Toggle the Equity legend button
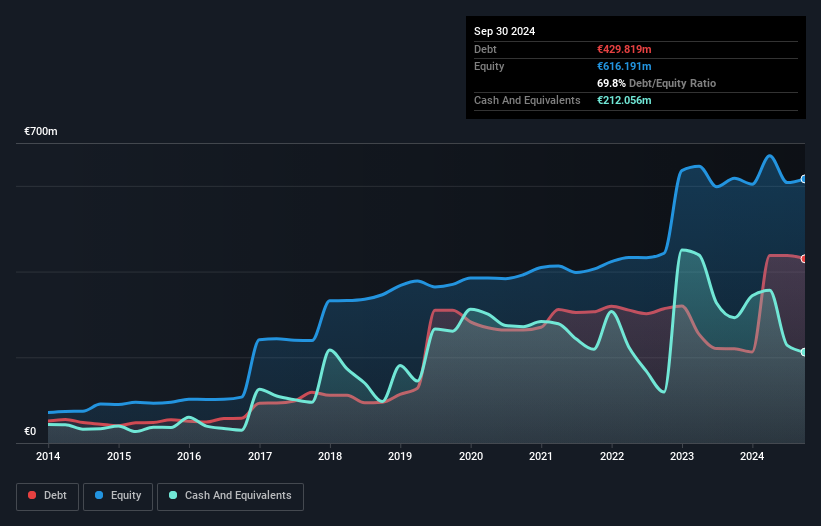This screenshot has width=821, height=526. [x=118, y=496]
